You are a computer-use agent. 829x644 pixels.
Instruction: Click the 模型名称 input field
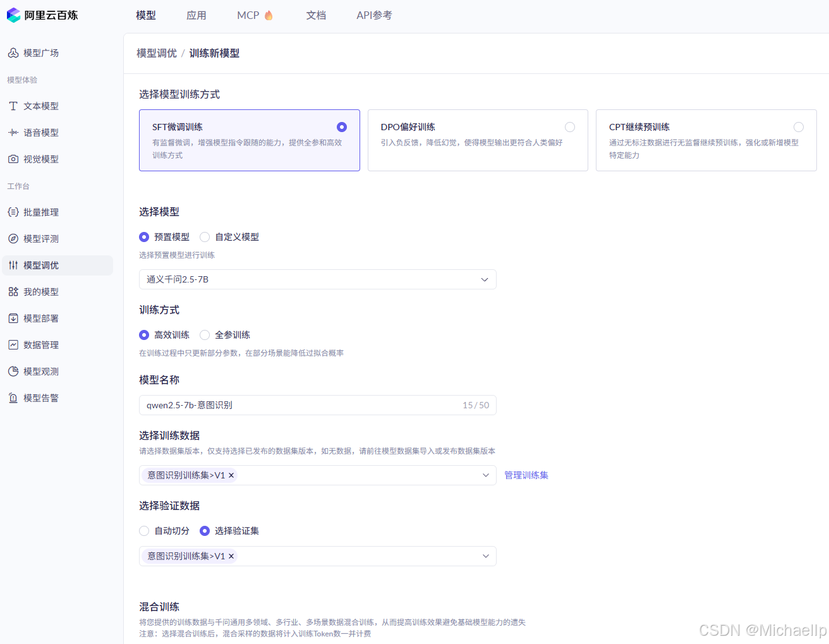[x=318, y=405]
